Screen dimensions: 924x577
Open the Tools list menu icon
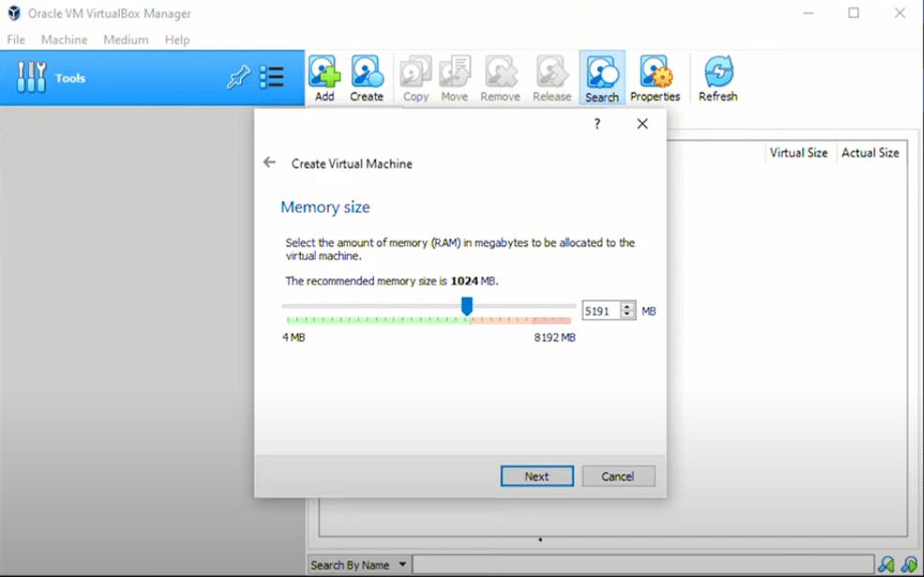[x=272, y=78]
